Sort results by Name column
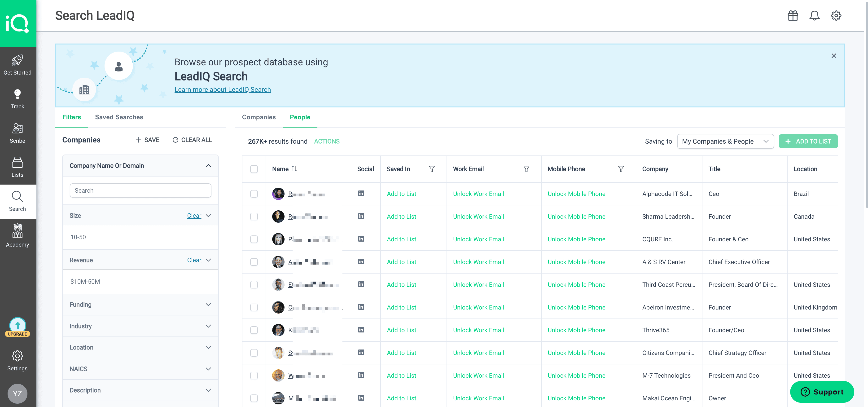Screen dimensions: 868x407 294,169
